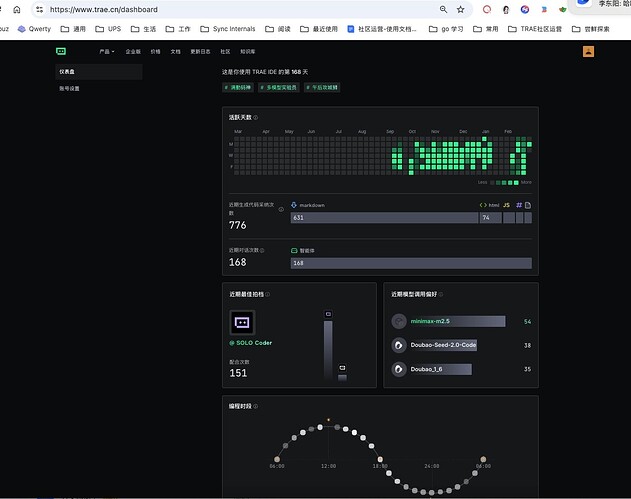Click the 智能体 bar showing 168

pos(411,263)
